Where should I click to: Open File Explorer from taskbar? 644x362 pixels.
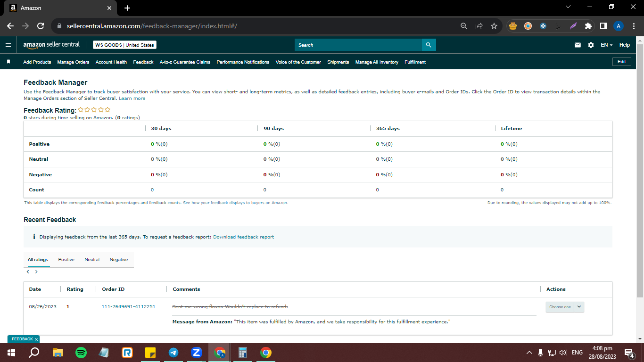[58, 353]
